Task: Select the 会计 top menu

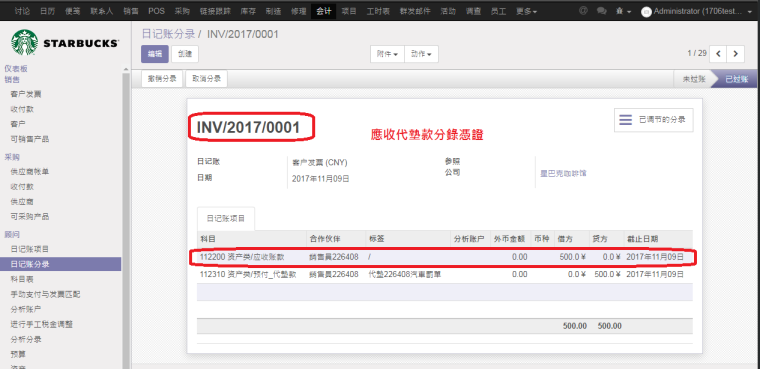Action: click(x=323, y=11)
